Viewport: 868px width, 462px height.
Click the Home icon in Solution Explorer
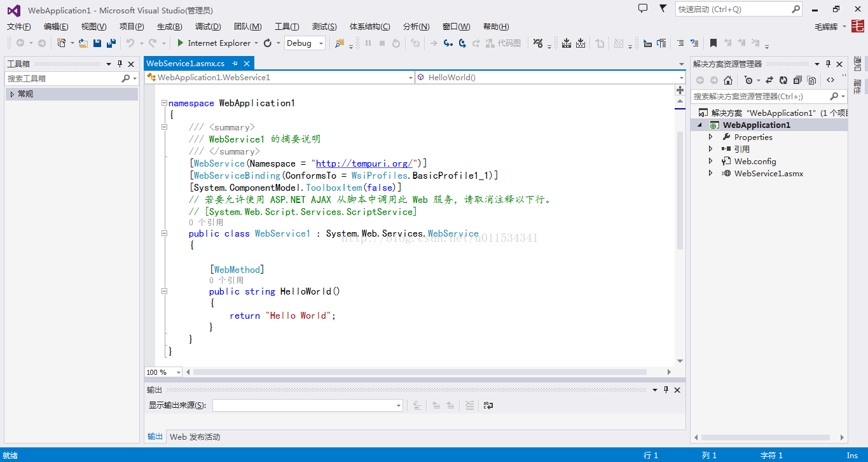point(728,80)
